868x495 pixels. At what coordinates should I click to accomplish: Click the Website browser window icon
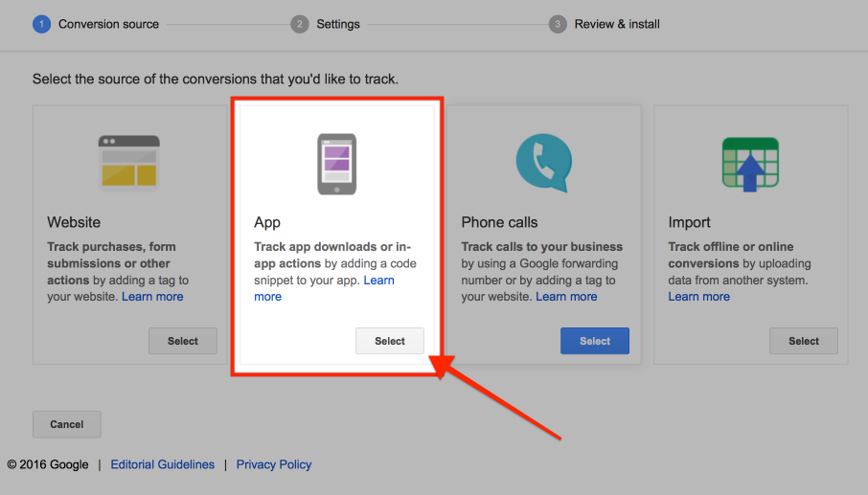128,163
